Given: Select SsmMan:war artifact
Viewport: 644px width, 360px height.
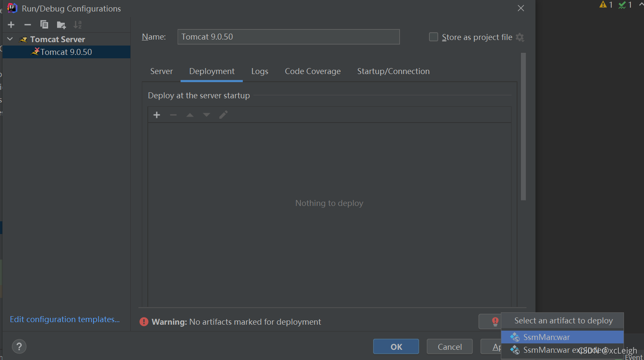Looking at the screenshot, I should click(x=562, y=337).
